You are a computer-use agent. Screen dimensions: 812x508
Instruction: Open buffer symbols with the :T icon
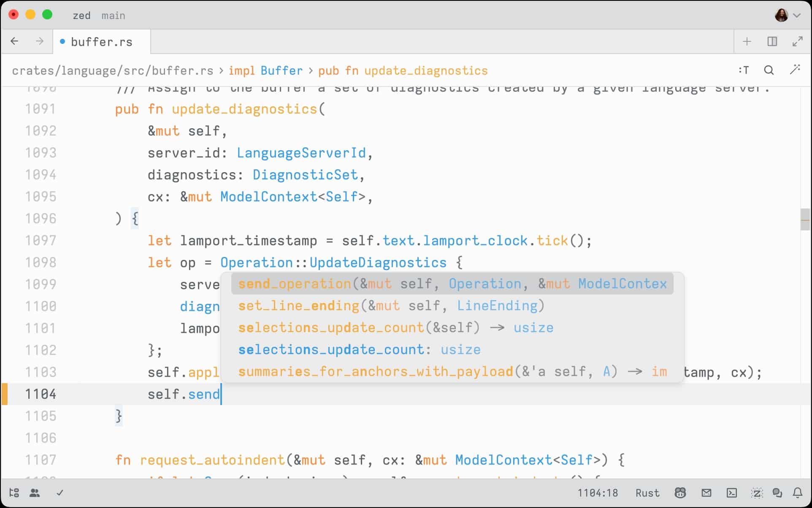click(744, 70)
